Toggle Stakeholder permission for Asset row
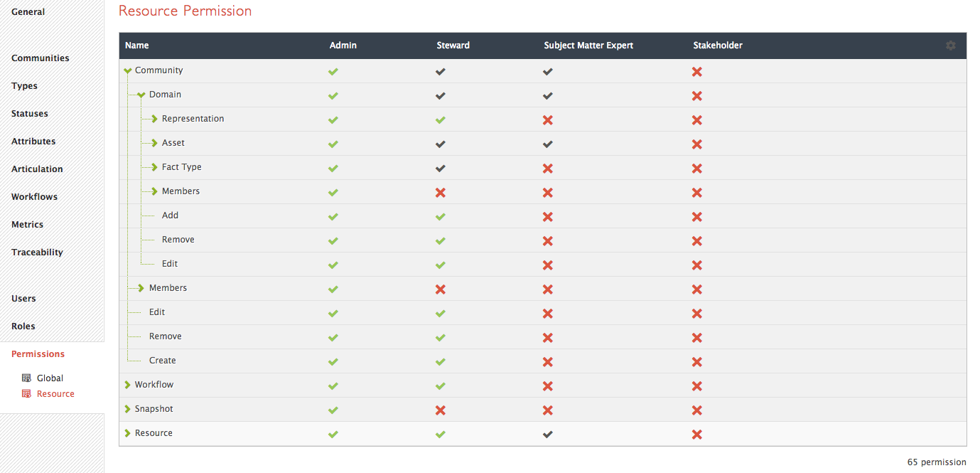 (697, 144)
